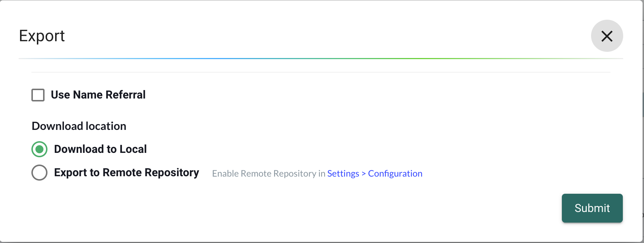The width and height of the screenshot is (644, 243).
Task: Open the Settings > Configuration link
Action: click(x=375, y=174)
